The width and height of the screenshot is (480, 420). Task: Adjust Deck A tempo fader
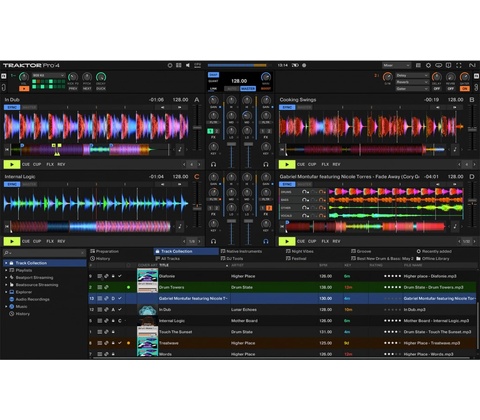click(197, 128)
